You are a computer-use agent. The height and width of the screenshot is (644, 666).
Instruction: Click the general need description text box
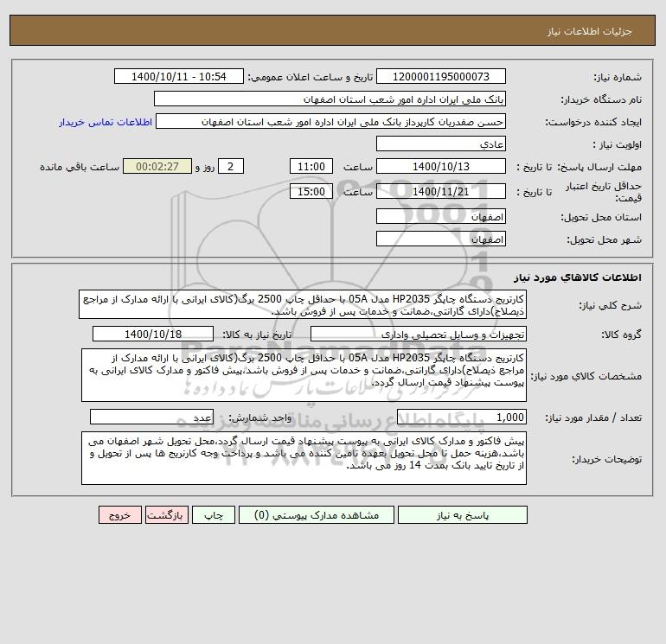click(303, 305)
